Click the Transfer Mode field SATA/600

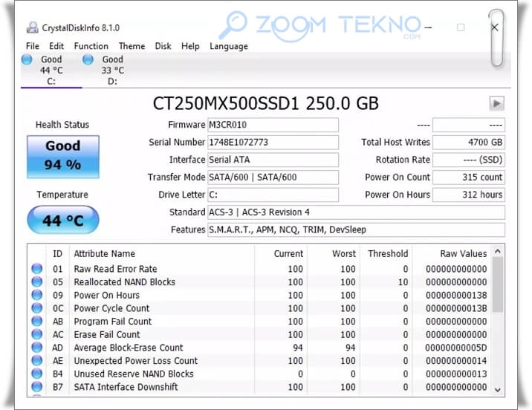[x=273, y=178]
